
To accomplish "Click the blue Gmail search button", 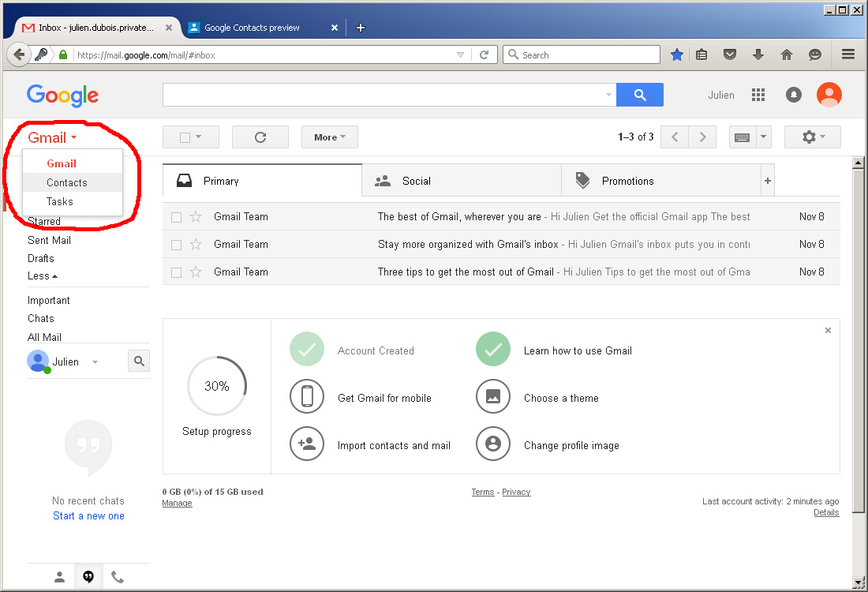I will point(640,95).
